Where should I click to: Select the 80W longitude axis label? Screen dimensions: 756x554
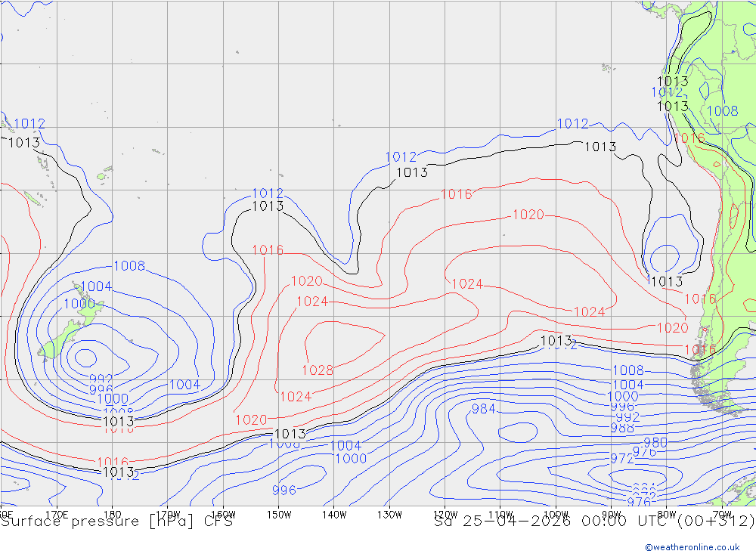coord(667,515)
